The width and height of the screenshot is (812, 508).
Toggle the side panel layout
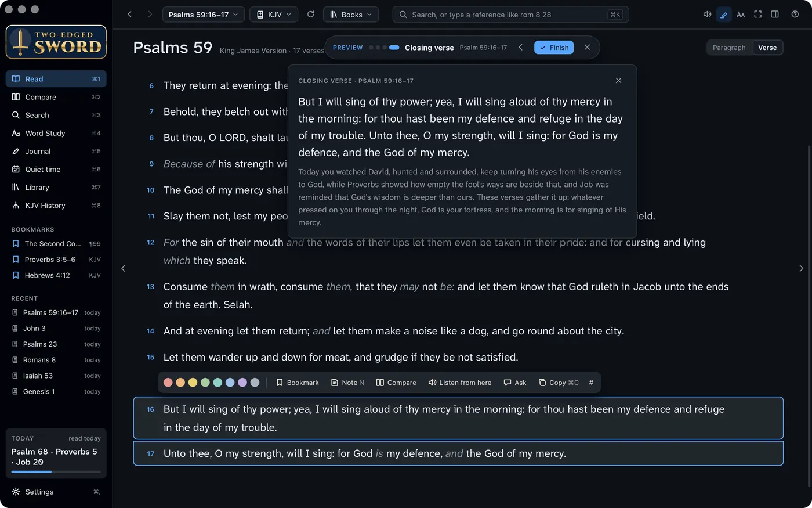[x=775, y=15]
